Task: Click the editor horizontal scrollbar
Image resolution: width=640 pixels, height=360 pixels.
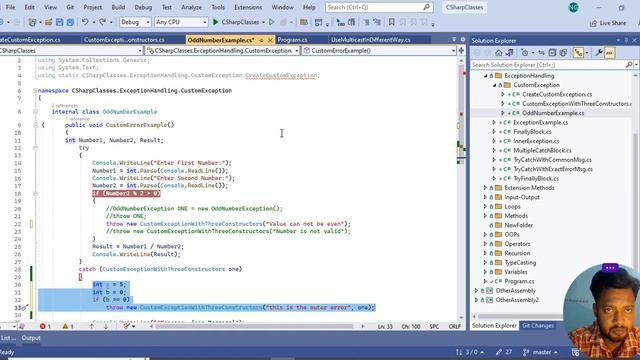Action: click(x=255, y=326)
